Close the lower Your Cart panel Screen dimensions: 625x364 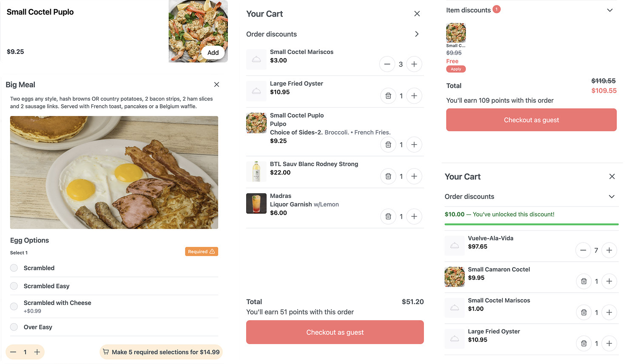(612, 177)
